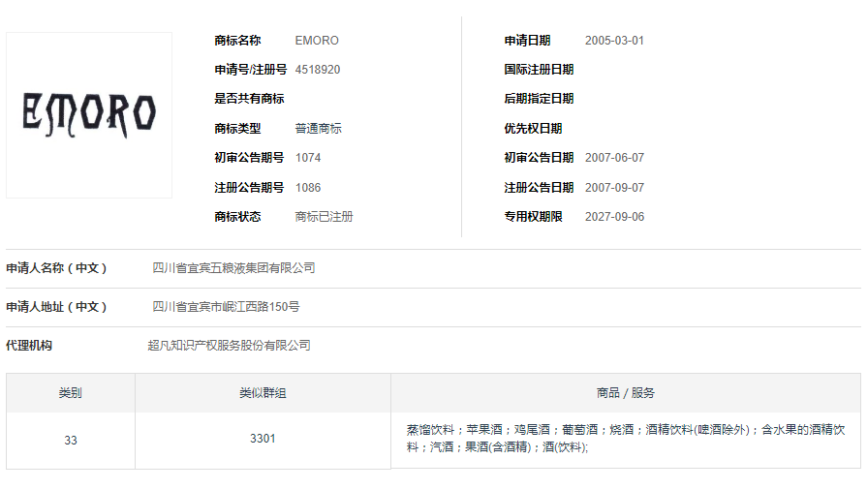Image resolution: width=868 pixels, height=490 pixels.
Task: Click the 后期指定日期 label
Action: point(539,99)
